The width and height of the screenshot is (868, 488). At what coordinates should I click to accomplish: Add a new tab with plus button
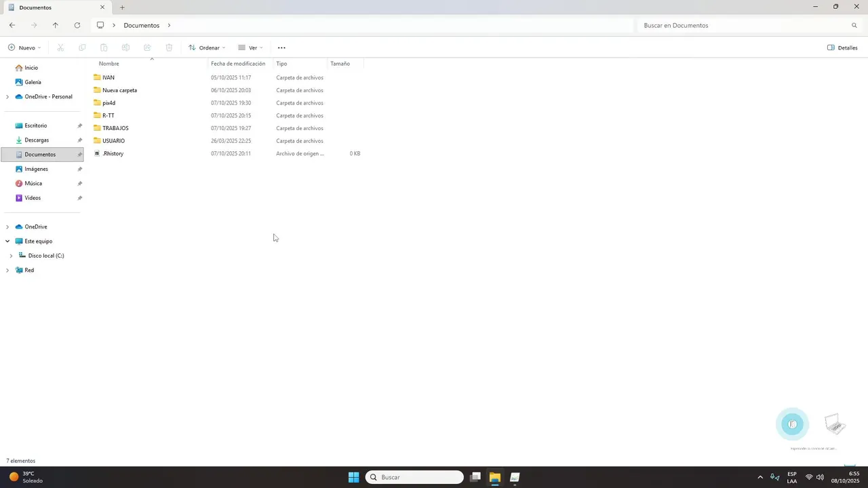pos(122,7)
